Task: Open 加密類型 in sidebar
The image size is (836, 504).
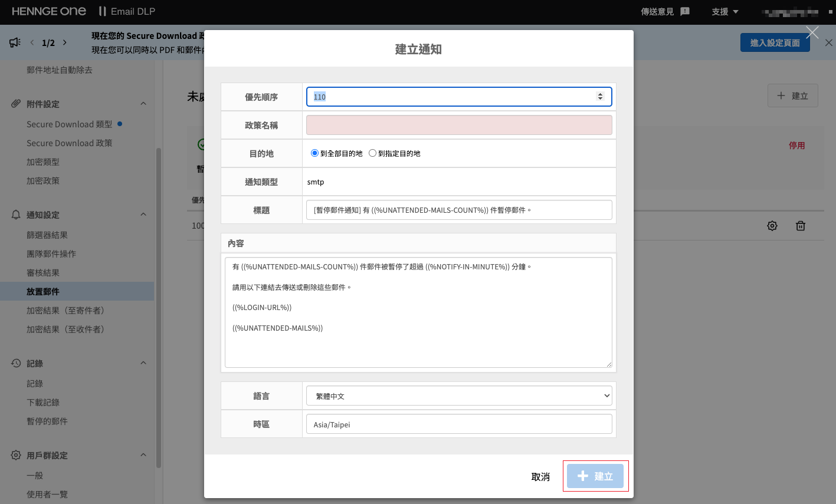Action: coord(43,162)
